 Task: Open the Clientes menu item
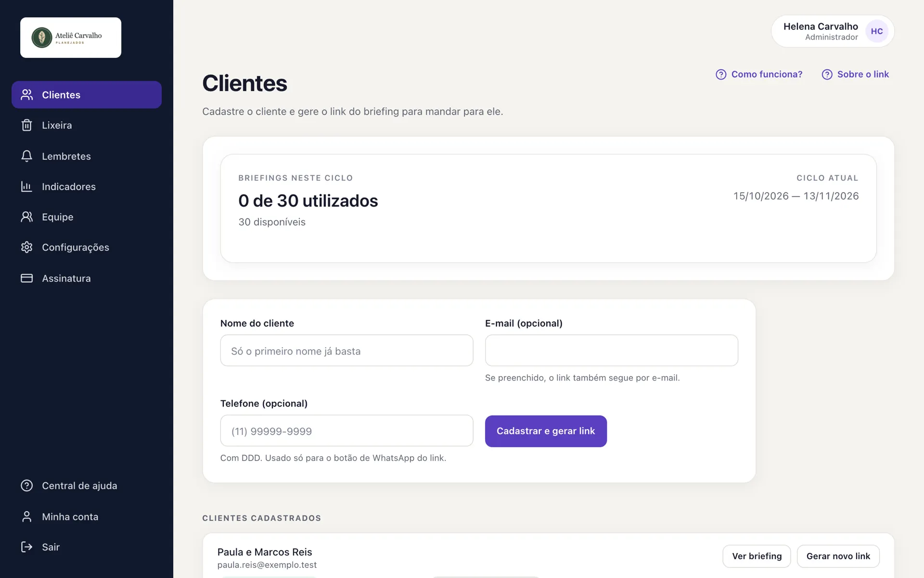[x=87, y=95]
